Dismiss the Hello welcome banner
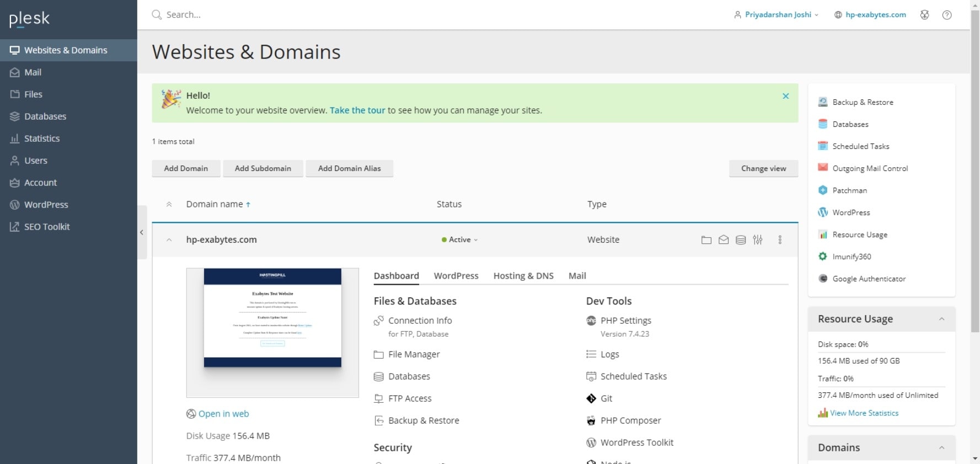The width and height of the screenshot is (980, 464). [x=786, y=96]
